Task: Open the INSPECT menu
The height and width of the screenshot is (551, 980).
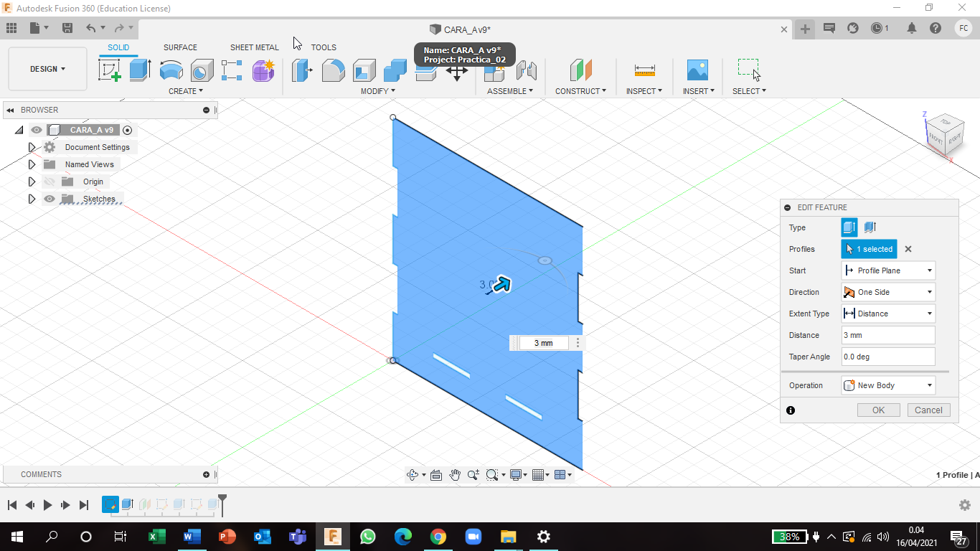Action: (644, 91)
